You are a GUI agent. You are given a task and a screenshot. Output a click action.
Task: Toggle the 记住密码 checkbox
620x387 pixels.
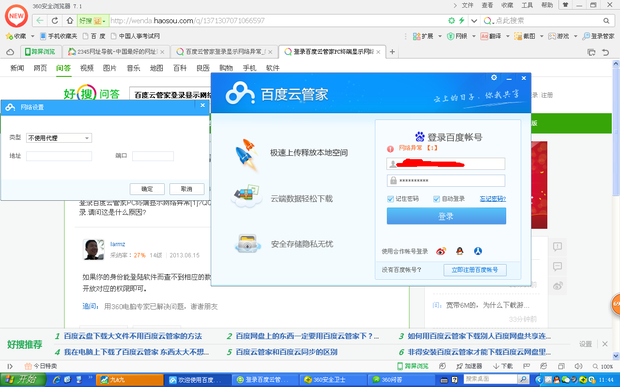tap(390, 199)
